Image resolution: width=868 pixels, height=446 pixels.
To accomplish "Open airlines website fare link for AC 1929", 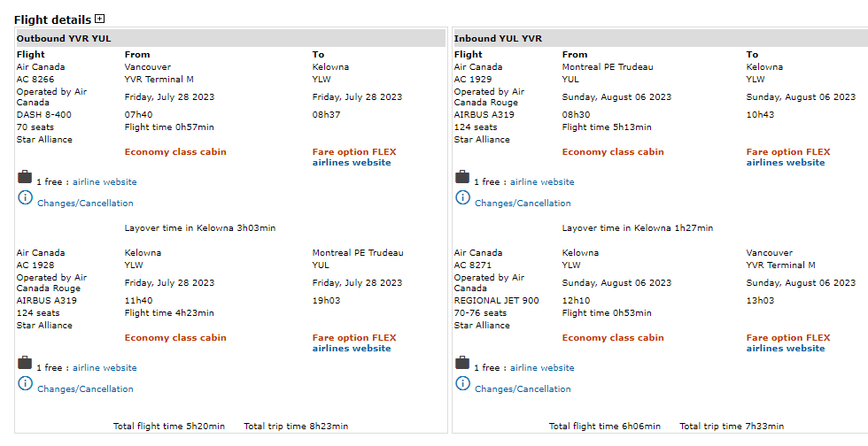I will [x=786, y=163].
